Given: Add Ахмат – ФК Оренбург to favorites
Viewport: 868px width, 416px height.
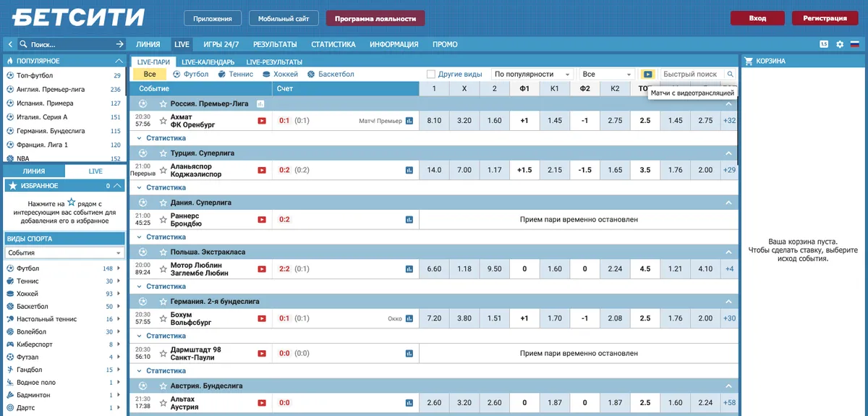Looking at the screenshot, I should point(163,121).
